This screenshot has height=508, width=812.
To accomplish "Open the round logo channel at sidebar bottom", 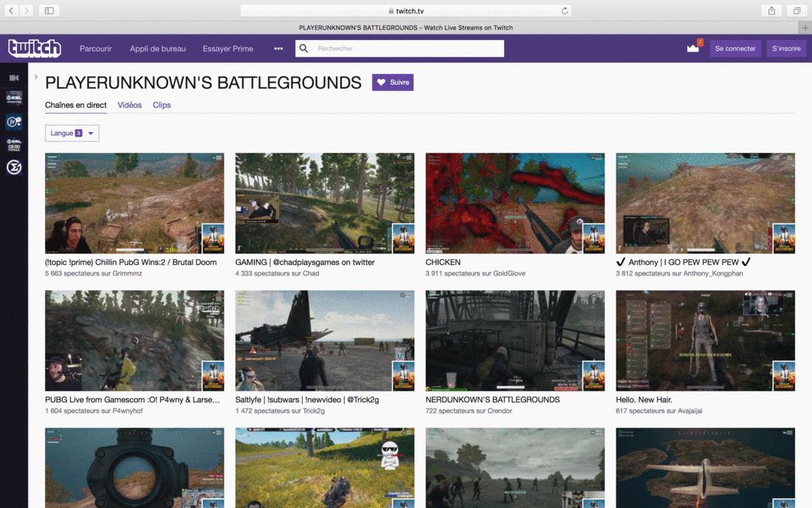I will [x=14, y=168].
